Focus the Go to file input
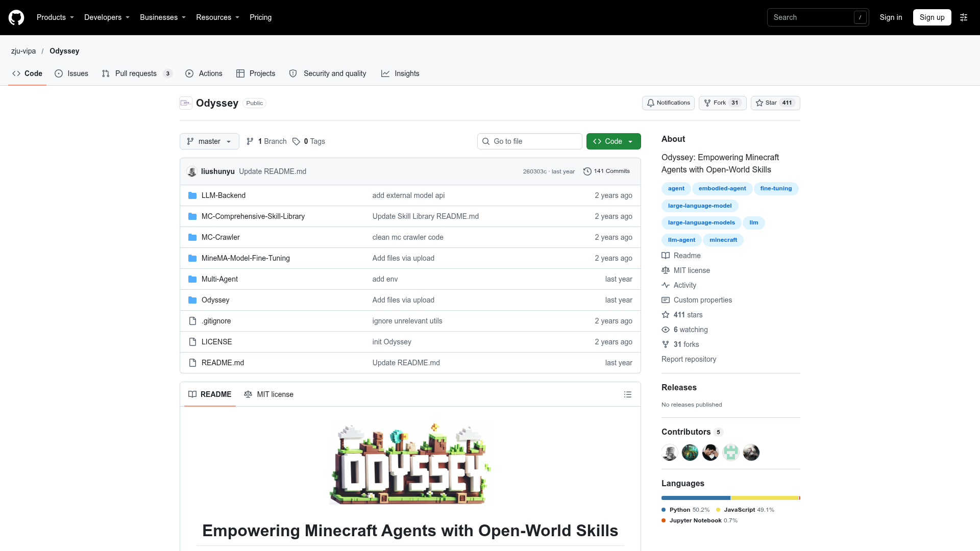Viewport: 980px width, 551px height. tap(530, 141)
